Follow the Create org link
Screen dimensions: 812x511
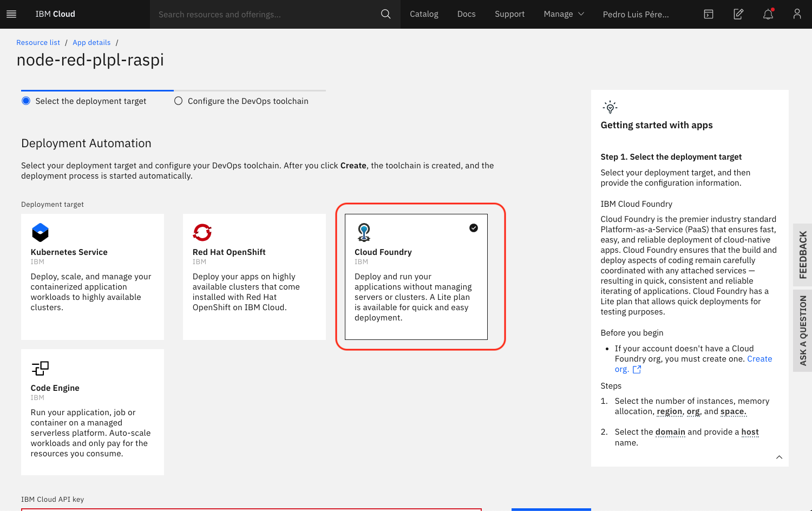pyautogui.click(x=759, y=359)
